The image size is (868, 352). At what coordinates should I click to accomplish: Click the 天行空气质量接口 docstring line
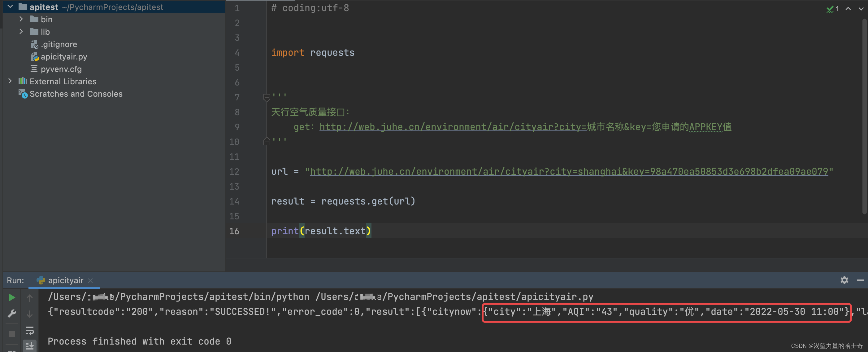pos(311,112)
